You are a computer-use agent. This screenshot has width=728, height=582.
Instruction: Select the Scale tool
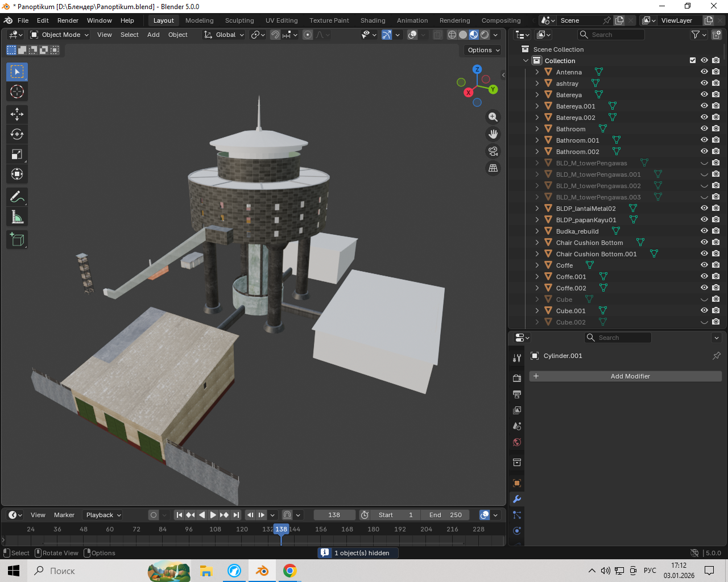17,155
